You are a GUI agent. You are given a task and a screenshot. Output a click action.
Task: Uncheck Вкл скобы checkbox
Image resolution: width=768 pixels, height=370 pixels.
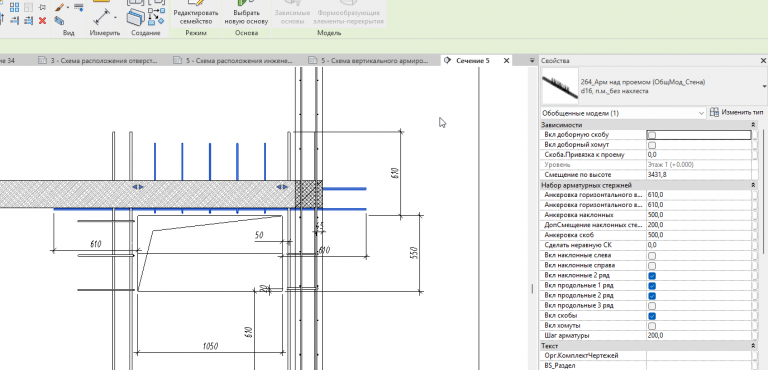point(651,316)
